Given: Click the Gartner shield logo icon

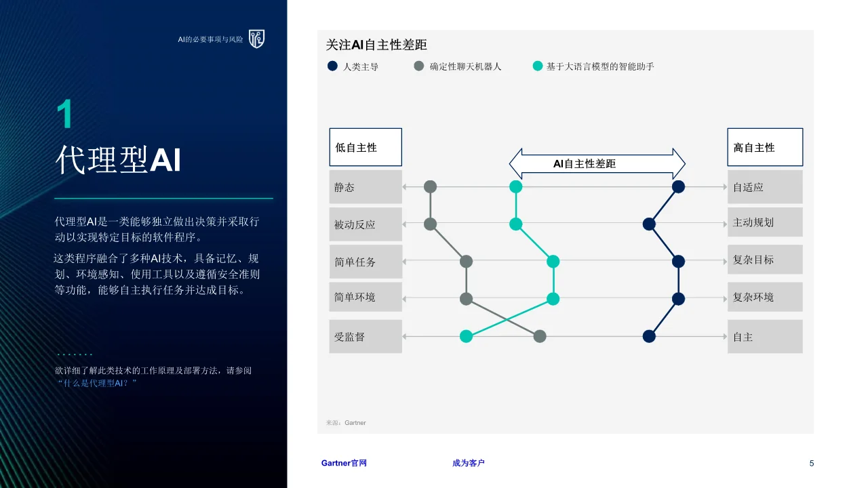Looking at the screenshot, I should click(256, 39).
